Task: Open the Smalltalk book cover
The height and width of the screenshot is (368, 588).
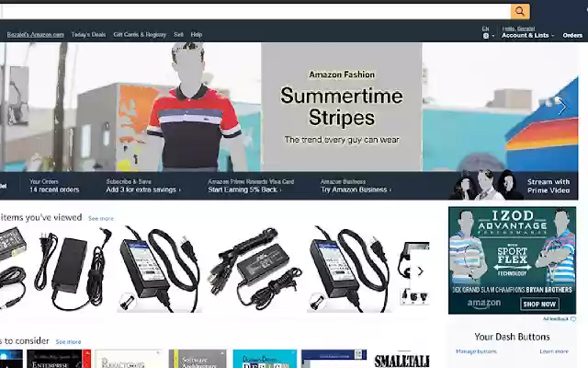Action: point(401,359)
